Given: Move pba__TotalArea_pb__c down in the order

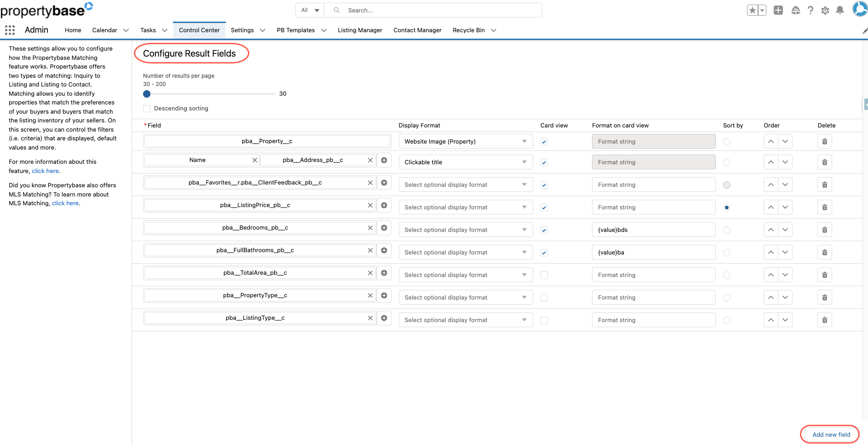Looking at the screenshot, I should tap(785, 274).
